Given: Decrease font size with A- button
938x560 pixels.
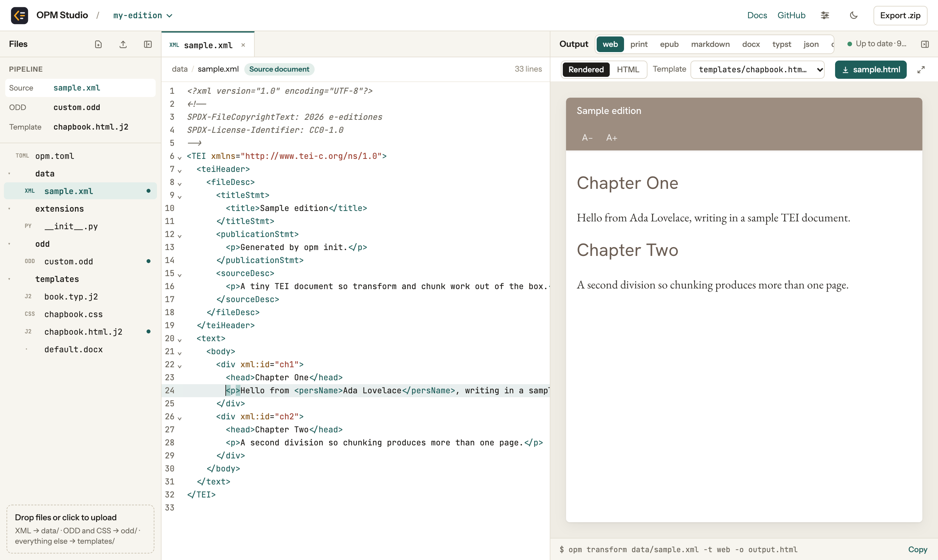Looking at the screenshot, I should [x=587, y=138].
